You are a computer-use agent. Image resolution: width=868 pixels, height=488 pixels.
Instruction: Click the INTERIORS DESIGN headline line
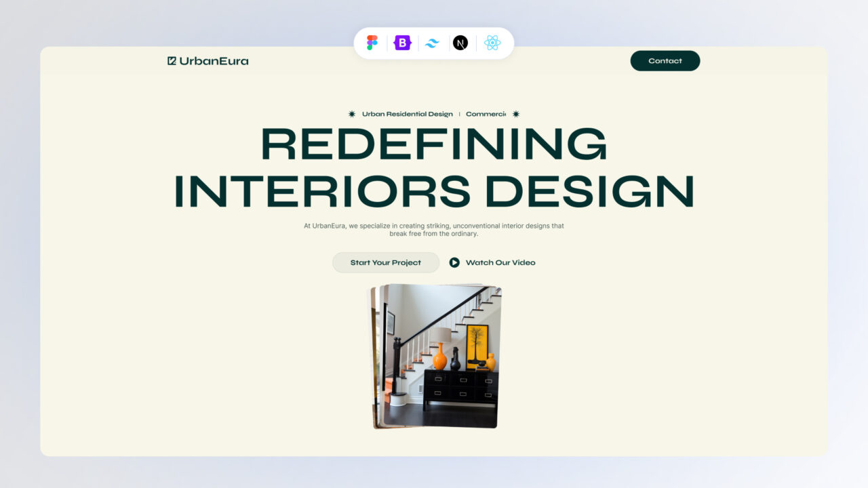click(x=434, y=191)
